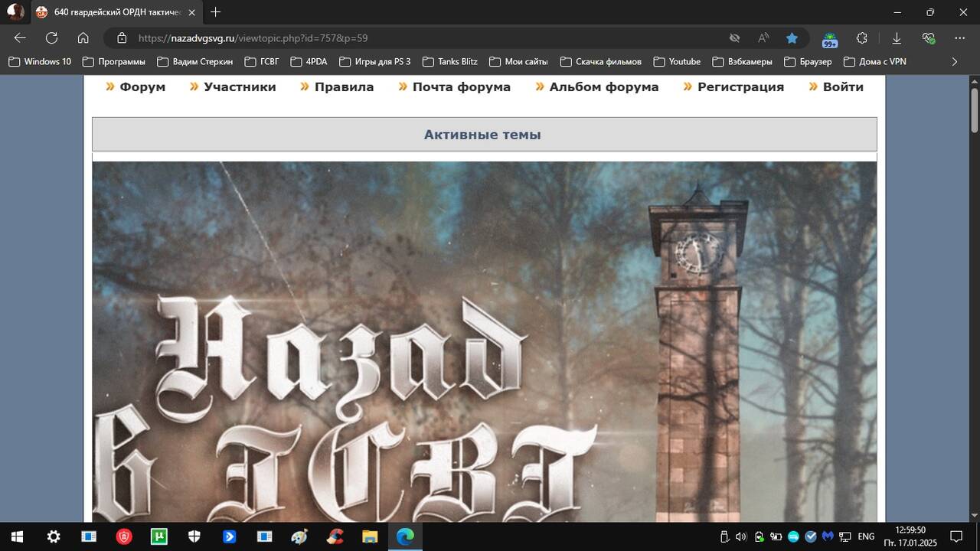The height and width of the screenshot is (551, 980).
Task: Click the Войти login link
Action: pyautogui.click(x=843, y=87)
